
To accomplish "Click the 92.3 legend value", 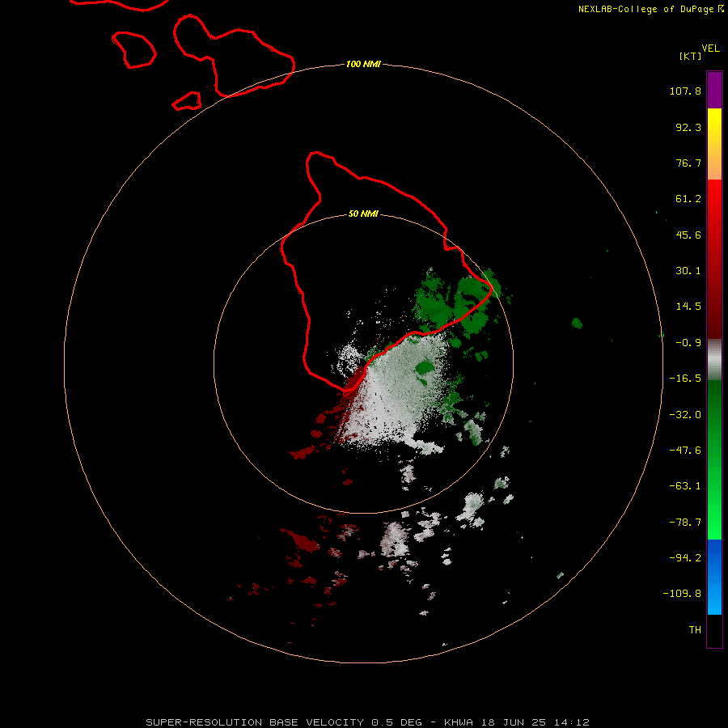I will (688, 127).
